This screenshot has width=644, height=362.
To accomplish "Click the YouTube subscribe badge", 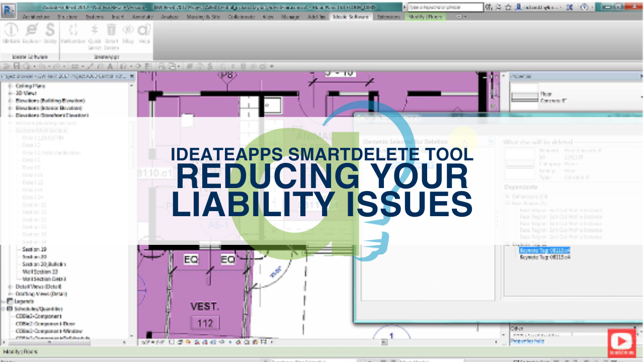I will (622, 343).
